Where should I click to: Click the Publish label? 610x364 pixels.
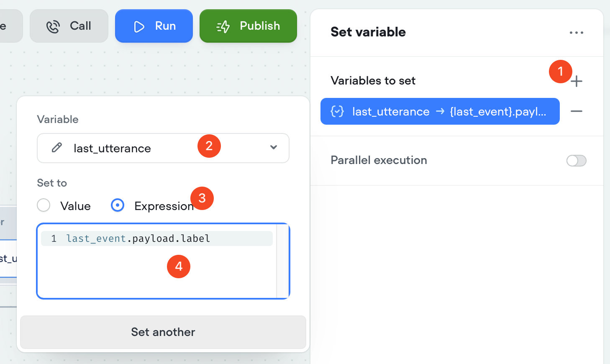tap(260, 26)
